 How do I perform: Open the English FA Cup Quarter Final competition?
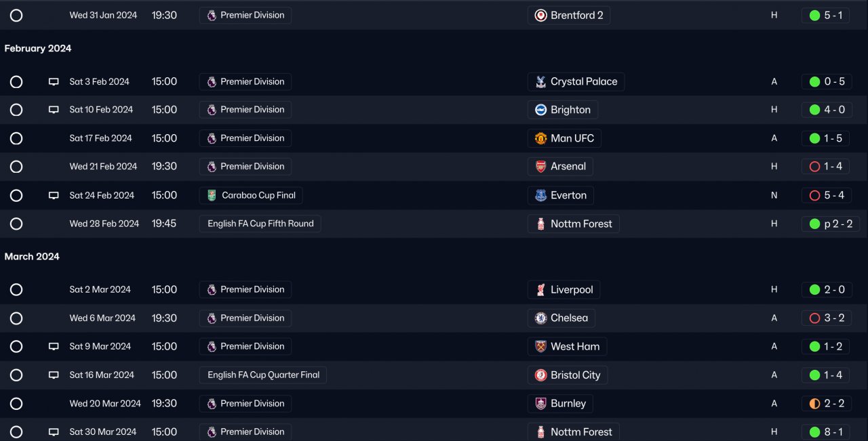[x=262, y=375]
